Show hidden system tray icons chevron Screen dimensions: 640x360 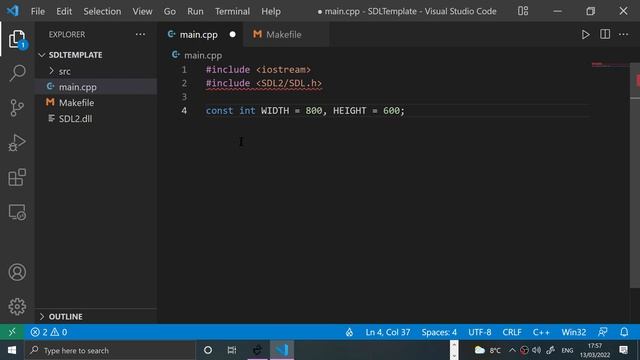tap(512, 350)
